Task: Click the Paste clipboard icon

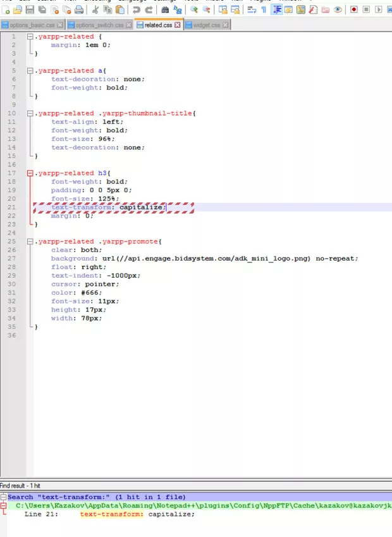Action: (120, 9)
